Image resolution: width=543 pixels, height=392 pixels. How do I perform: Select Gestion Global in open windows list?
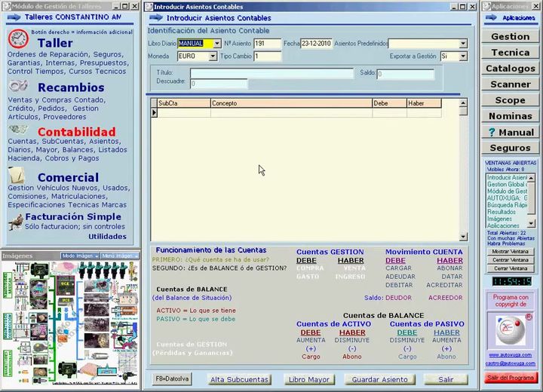507,184
